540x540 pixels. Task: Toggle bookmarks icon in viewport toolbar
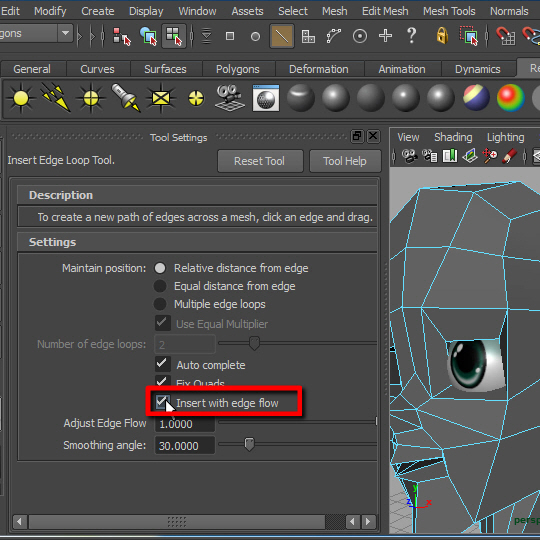(x=450, y=156)
